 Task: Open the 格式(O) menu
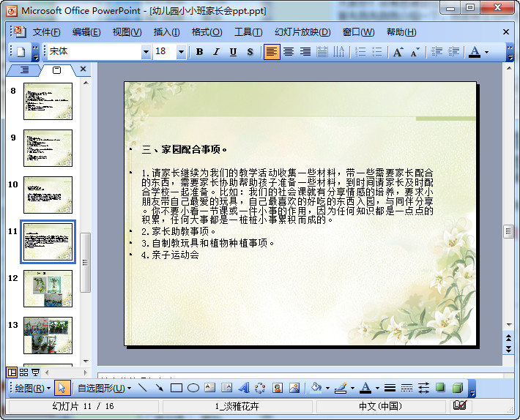(207, 32)
